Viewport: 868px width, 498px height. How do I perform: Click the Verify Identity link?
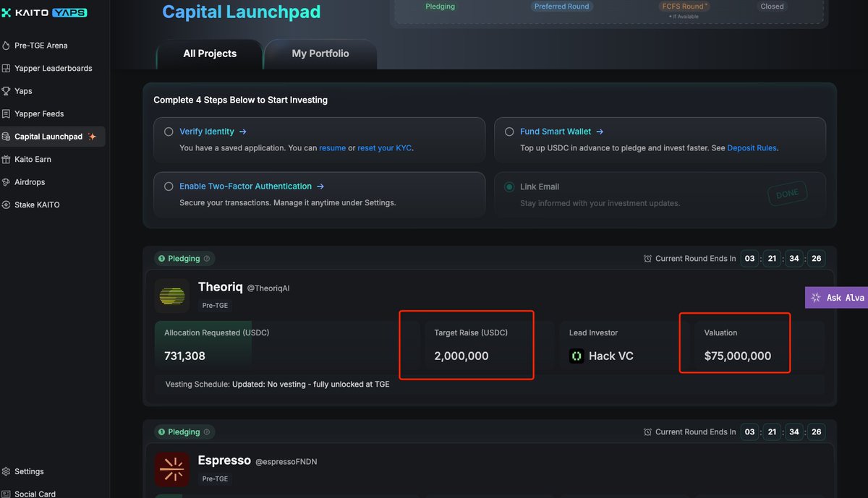click(x=213, y=132)
